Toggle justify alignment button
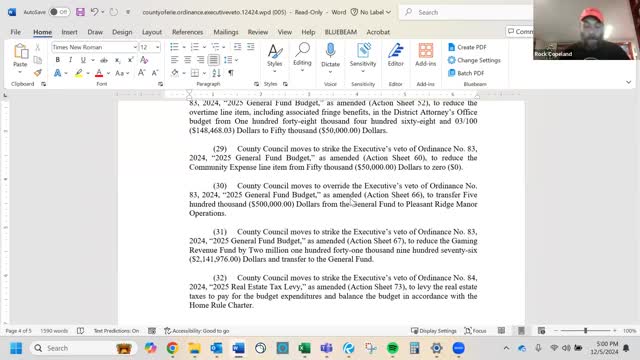 [x=213, y=60]
